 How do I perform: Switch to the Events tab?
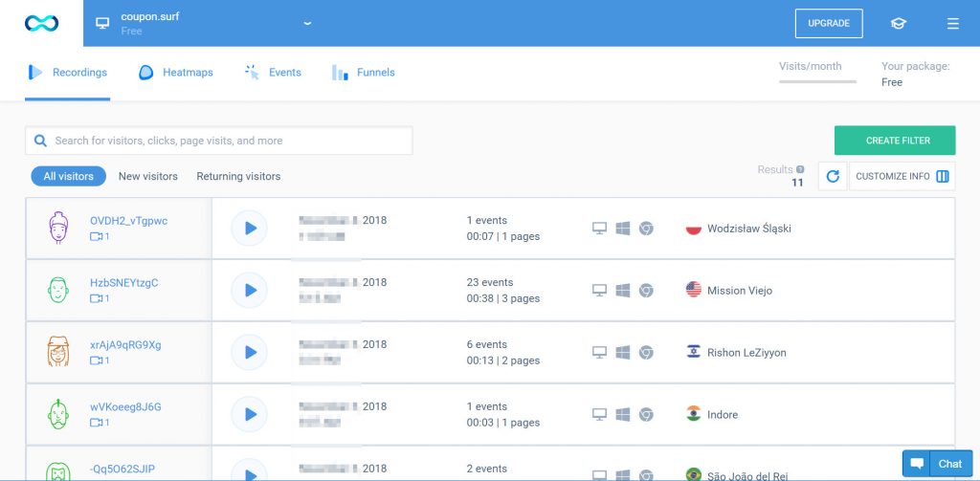[x=273, y=73]
